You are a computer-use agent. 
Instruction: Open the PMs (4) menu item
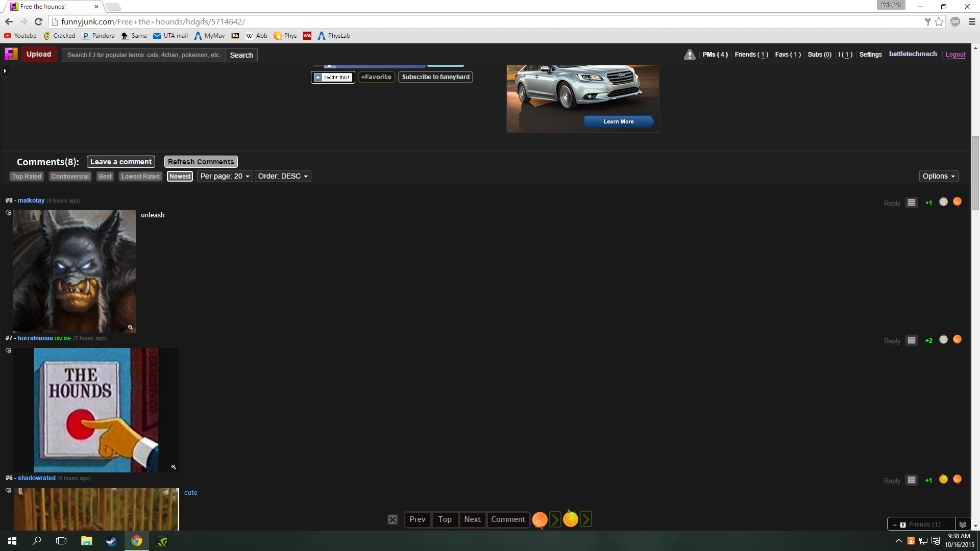coord(715,55)
